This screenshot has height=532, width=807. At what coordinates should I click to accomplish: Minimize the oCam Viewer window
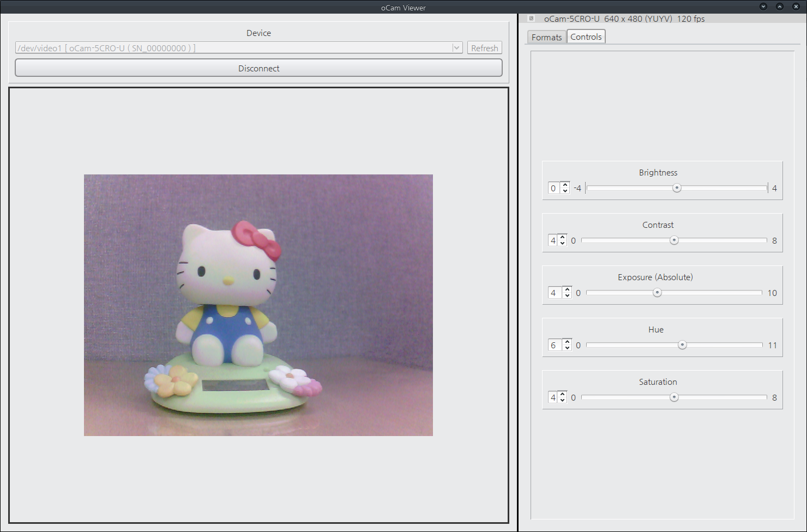point(763,7)
